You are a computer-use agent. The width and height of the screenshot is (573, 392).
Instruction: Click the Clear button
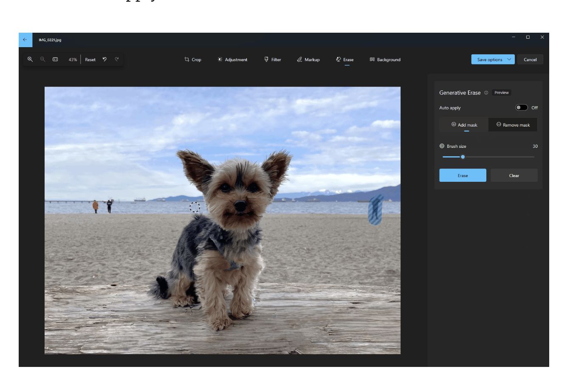[x=514, y=175]
